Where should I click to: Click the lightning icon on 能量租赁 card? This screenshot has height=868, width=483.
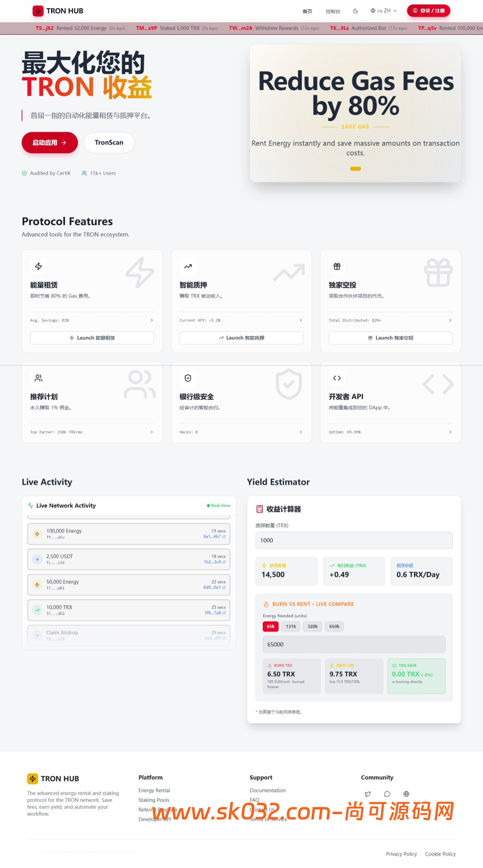(x=38, y=266)
